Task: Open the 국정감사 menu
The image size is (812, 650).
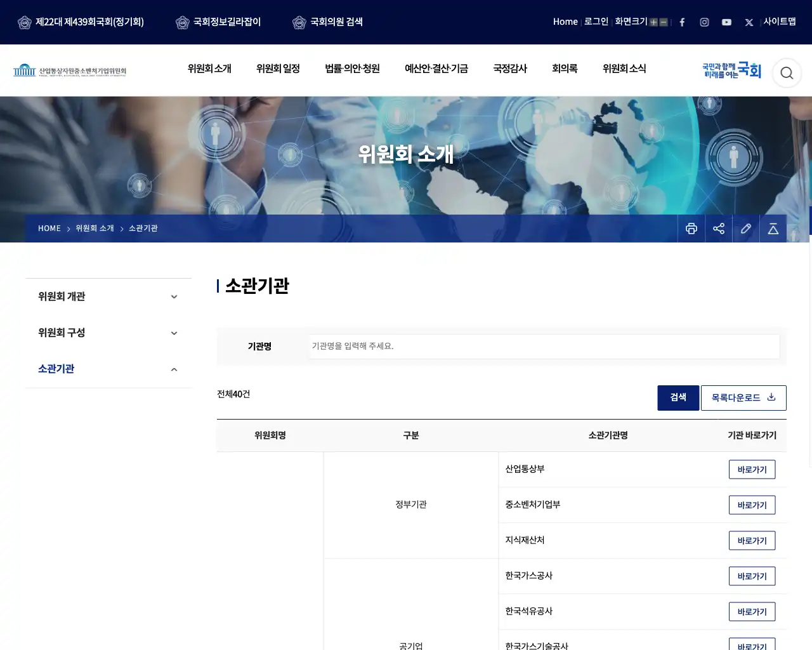Action: pyautogui.click(x=510, y=69)
